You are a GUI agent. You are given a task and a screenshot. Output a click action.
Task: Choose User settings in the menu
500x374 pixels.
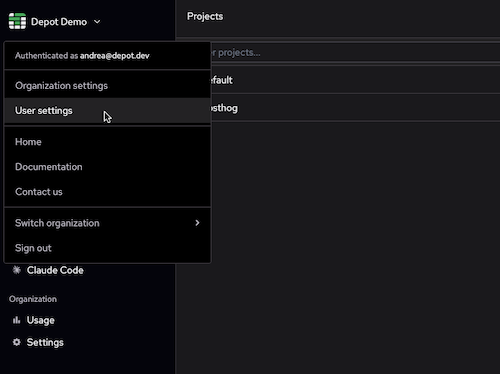coord(107,111)
